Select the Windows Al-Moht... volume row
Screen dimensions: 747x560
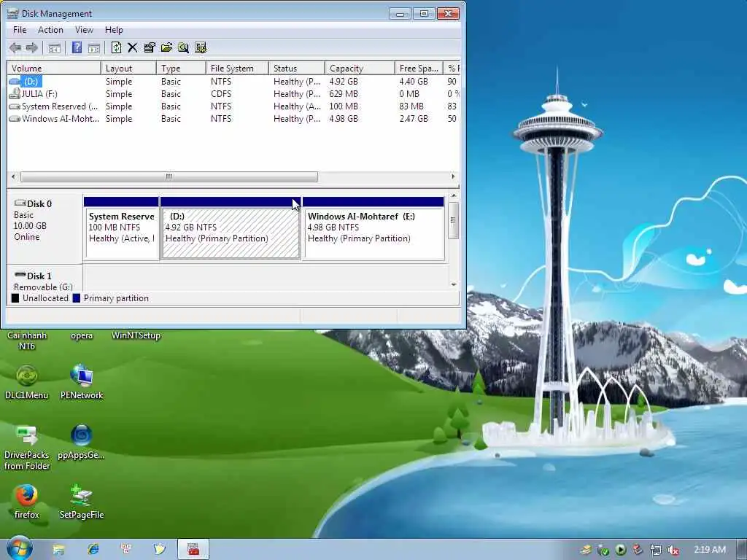(233, 119)
